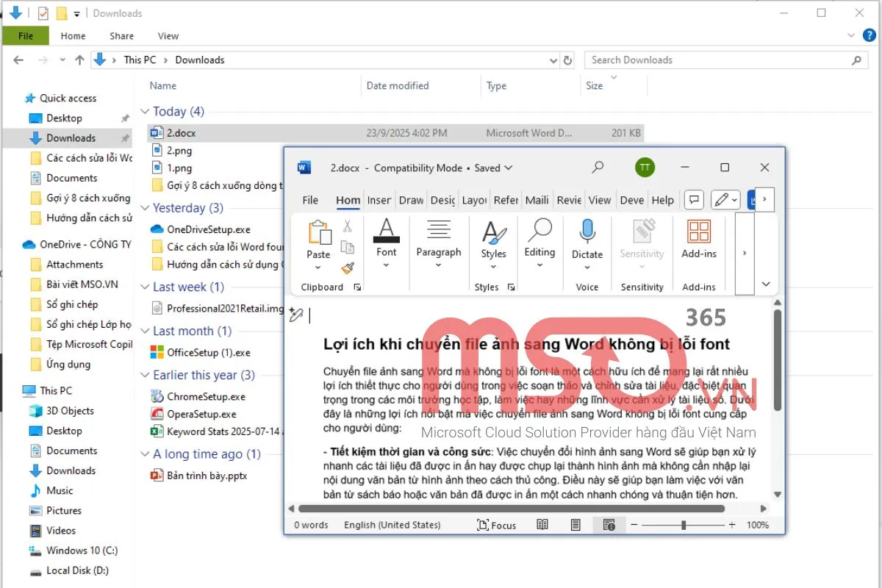Viewport: 882px width, 588px height.
Task: Switch to Read Mode view icon
Action: (542, 525)
